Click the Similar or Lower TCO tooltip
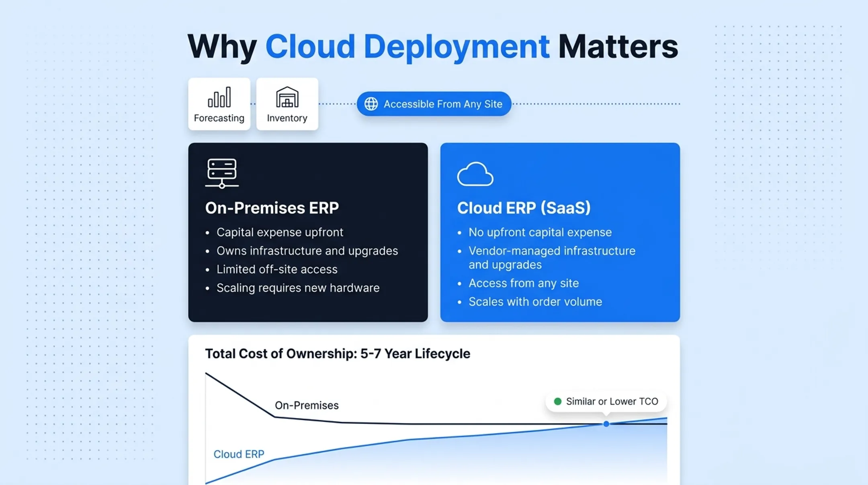868x485 pixels. pyautogui.click(x=606, y=401)
